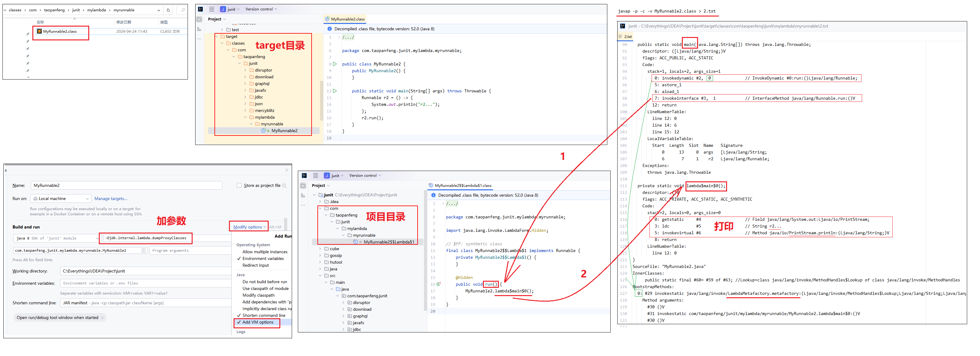Screen dimensions: 980x356
Task: Click run gutter icon beside class MyRunnable2 line
Action: (x=335, y=64)
